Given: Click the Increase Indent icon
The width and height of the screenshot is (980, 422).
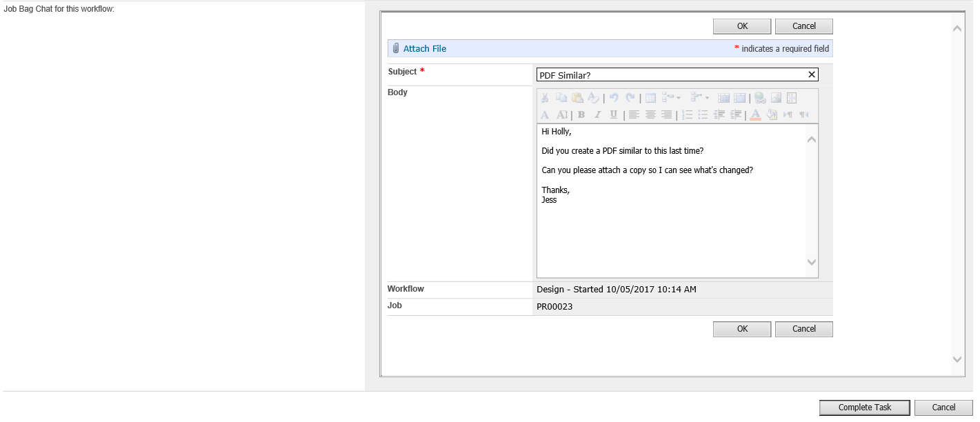Looking at the screenshot, I should pyautogui.click(x=736, y=114).
